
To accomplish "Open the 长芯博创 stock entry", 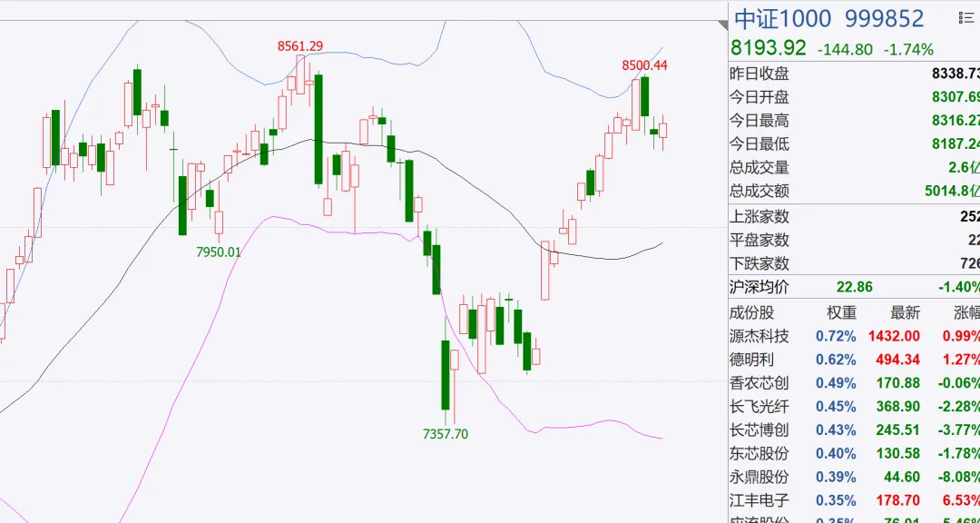I will [855, 429].
